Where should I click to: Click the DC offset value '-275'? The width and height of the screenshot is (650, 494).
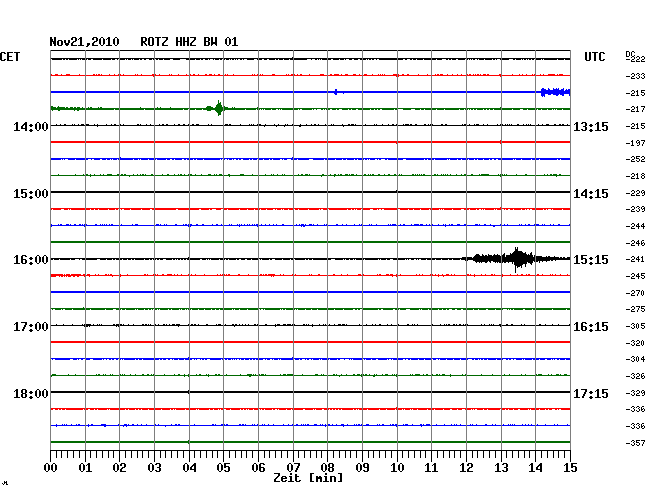(635, 309)
